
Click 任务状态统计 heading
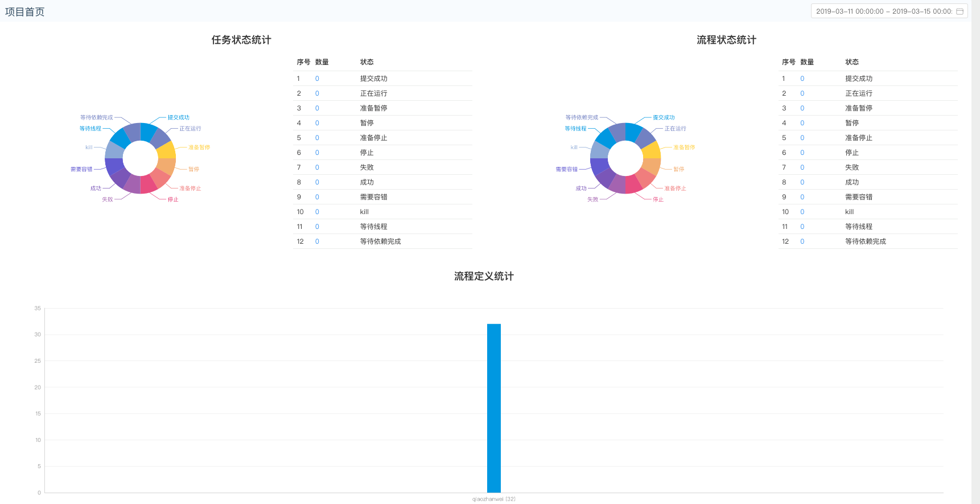point(241,40)
